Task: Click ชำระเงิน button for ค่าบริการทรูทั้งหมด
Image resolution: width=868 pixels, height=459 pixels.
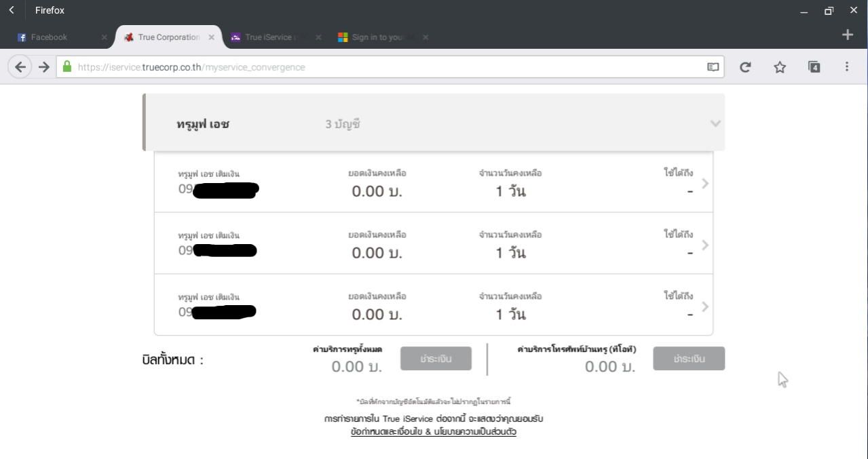Action: [436, 359]
